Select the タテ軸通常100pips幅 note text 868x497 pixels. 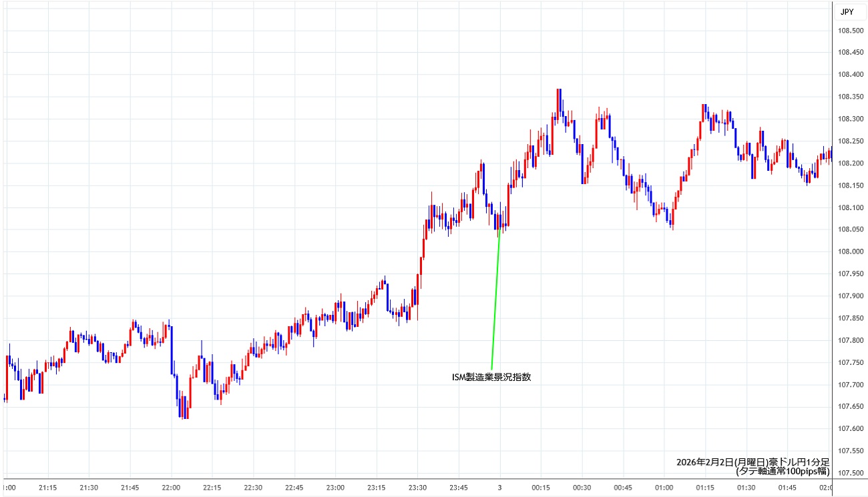point(783,471)
